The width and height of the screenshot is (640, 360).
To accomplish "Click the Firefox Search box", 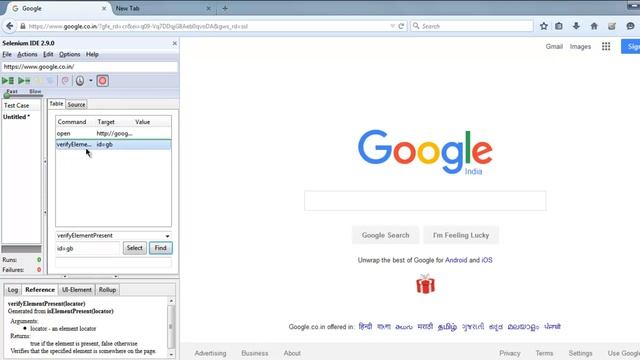I will (x=472, y=26).
